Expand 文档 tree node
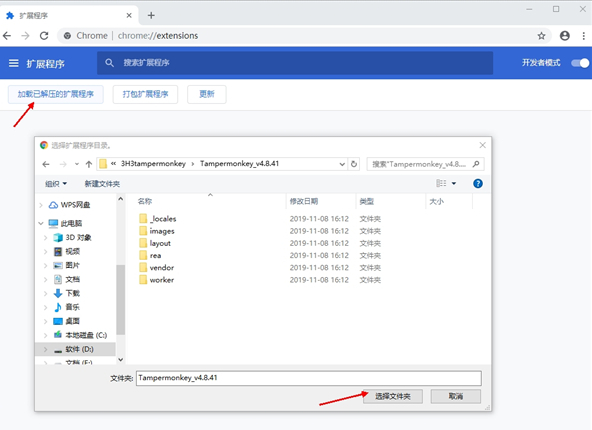The image size is (592, 430). pyautogui.click(x=46, y=279)
